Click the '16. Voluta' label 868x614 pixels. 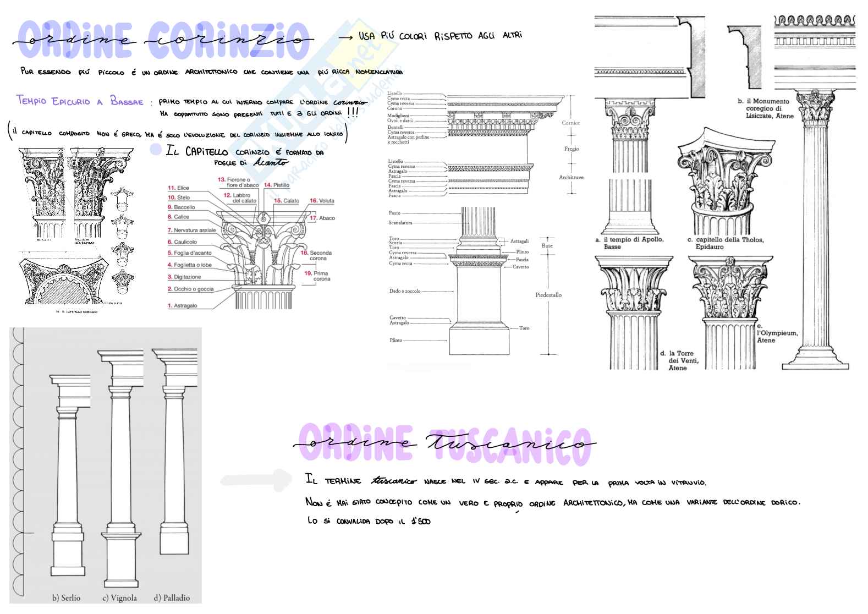[x=322, y=201]
